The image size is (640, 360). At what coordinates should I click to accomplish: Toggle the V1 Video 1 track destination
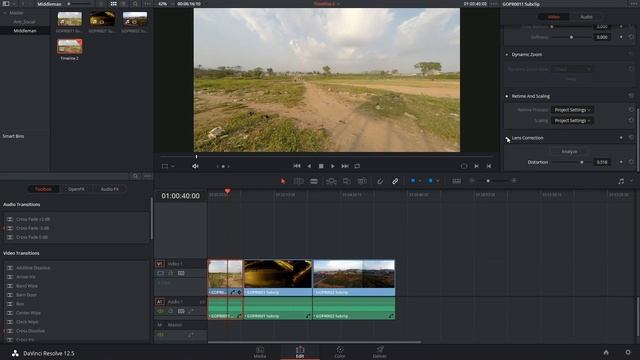click(x=160, y=264)
